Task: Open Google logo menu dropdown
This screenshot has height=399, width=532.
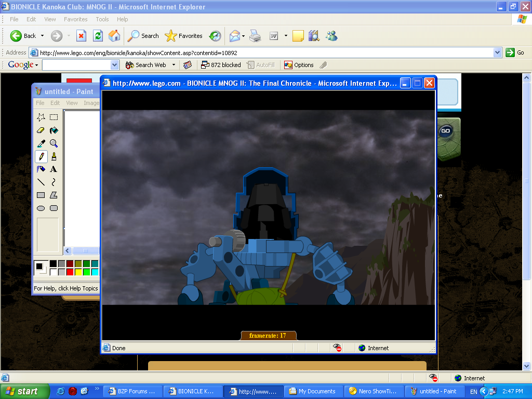Action: (23, 65)
